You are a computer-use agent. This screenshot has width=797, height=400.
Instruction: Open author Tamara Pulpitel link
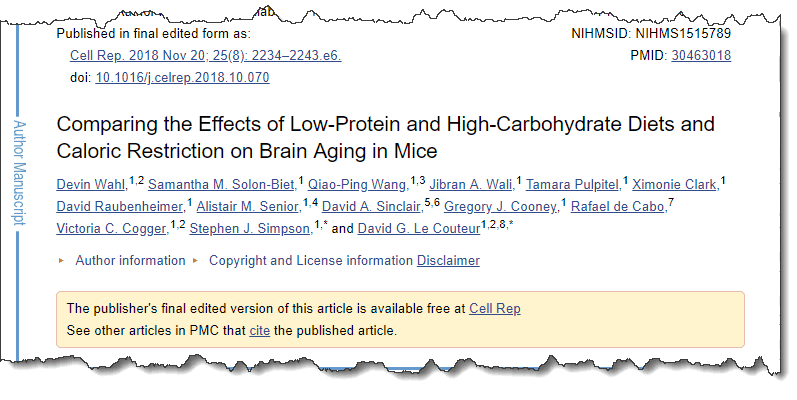pyautogui.click(x=573, y=184)
